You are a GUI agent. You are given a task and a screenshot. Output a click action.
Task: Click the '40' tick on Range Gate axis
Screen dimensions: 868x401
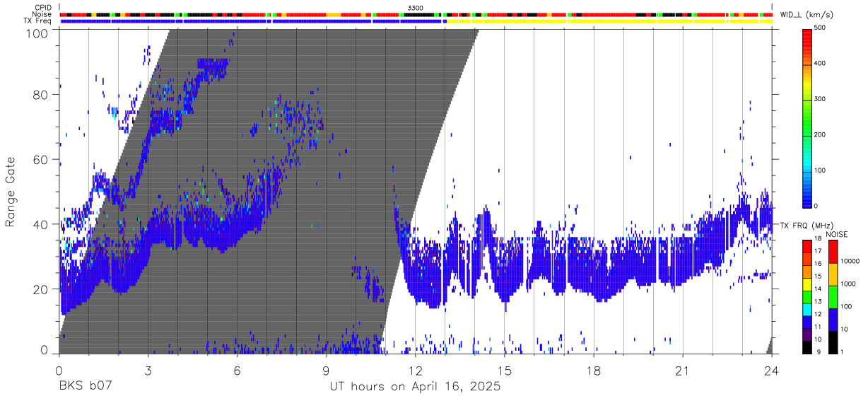tap(40, 224)
